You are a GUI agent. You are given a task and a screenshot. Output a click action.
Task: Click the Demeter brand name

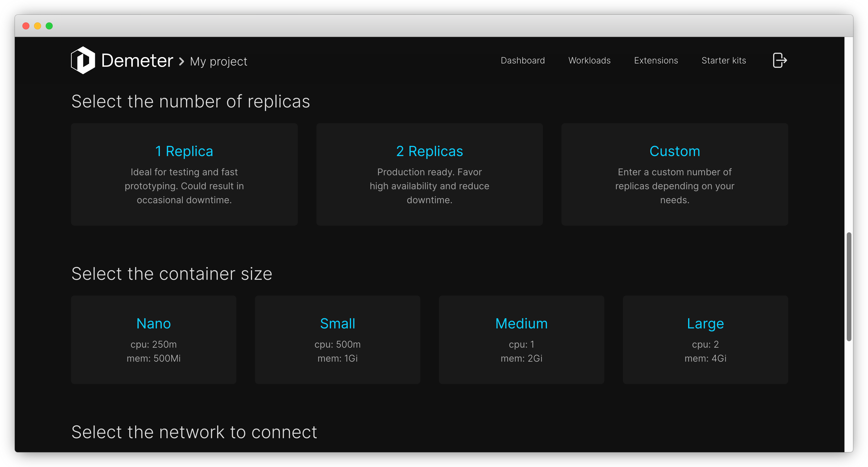pos(137,61)
